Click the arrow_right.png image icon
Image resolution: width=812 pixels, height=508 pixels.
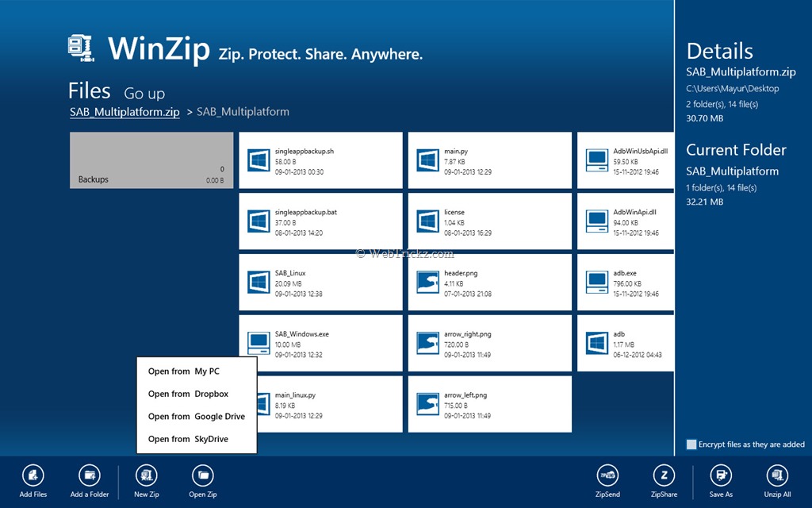coord(427,343)
